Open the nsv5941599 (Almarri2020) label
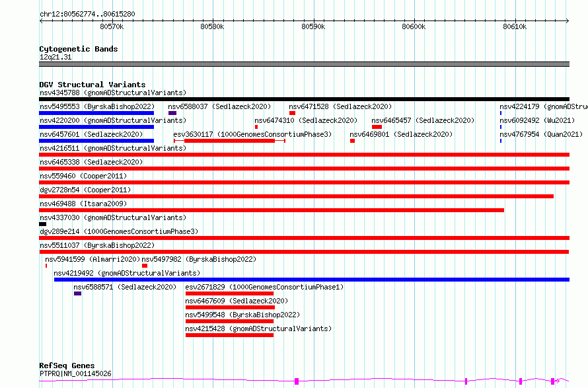 click(92, 259)
